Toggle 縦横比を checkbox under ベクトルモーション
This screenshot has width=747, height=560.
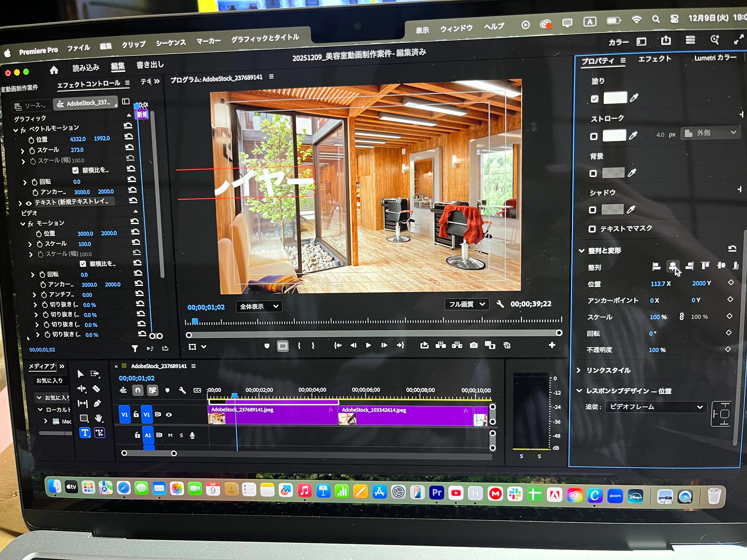click(76, 171)
